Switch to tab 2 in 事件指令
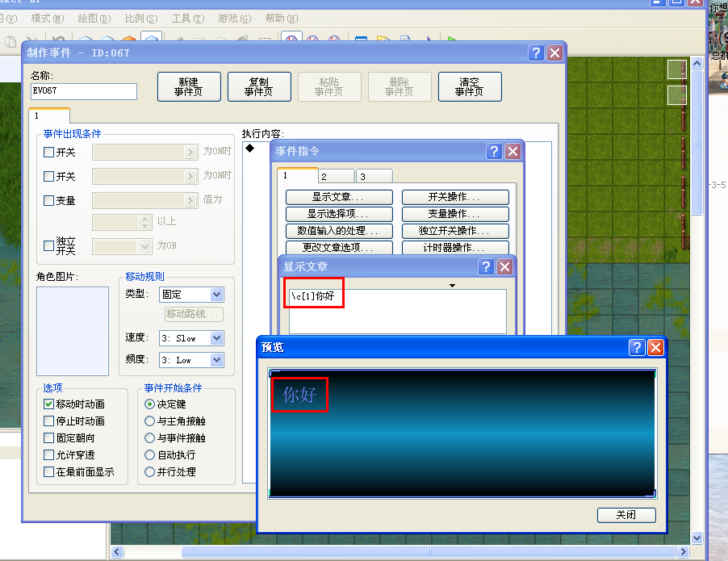Screen dimensions: 728x561 coord(337,177)
